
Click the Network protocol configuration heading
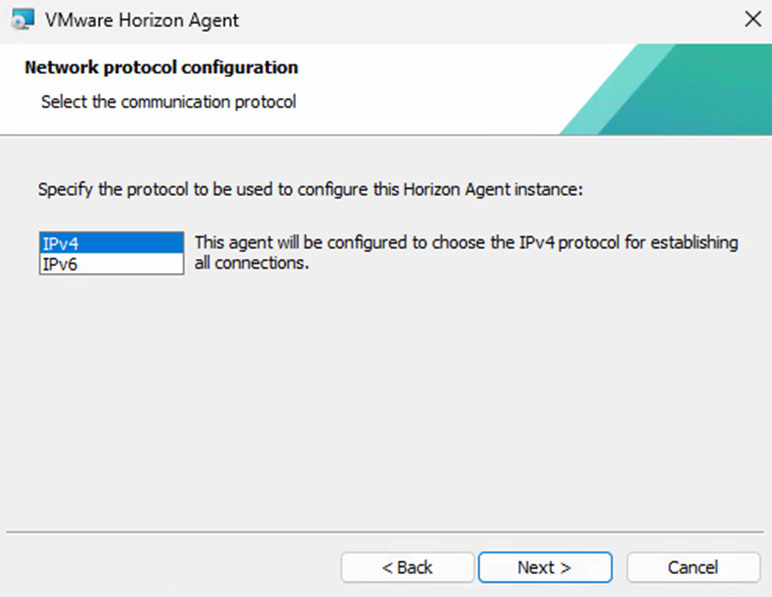(161, 68)
